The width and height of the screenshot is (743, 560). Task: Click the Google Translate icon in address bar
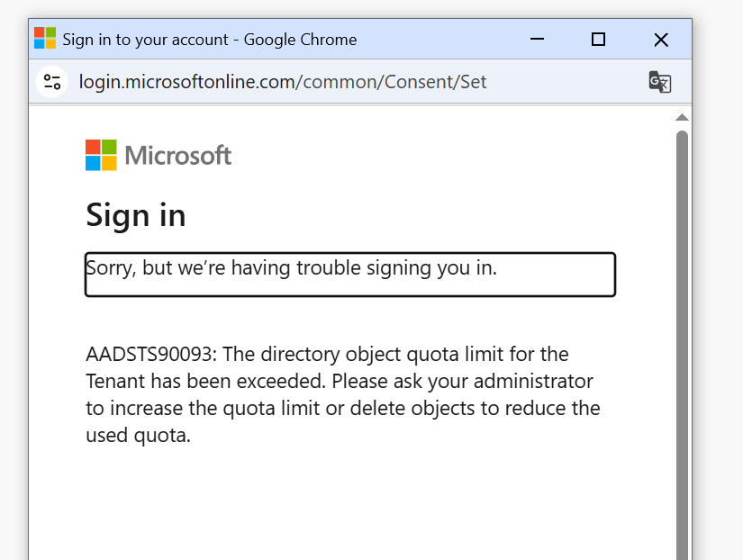pos(659,82)
